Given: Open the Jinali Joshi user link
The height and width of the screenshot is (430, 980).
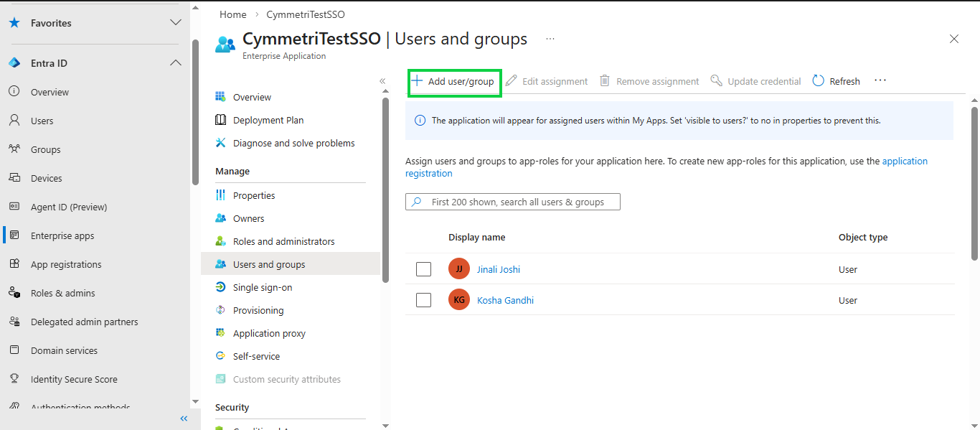Looking at the screenshot, I should (499, 269).
